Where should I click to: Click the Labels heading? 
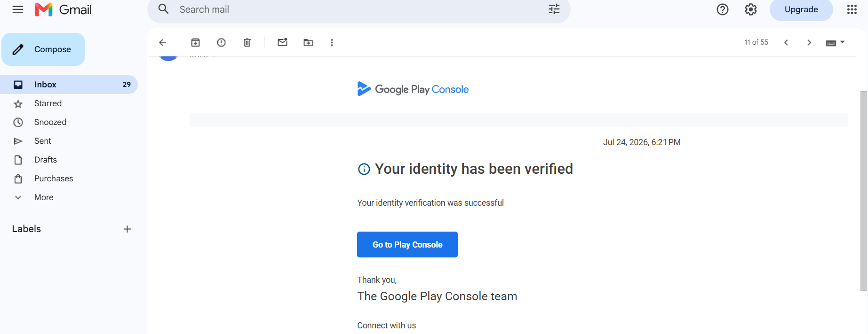click(26, 229)
